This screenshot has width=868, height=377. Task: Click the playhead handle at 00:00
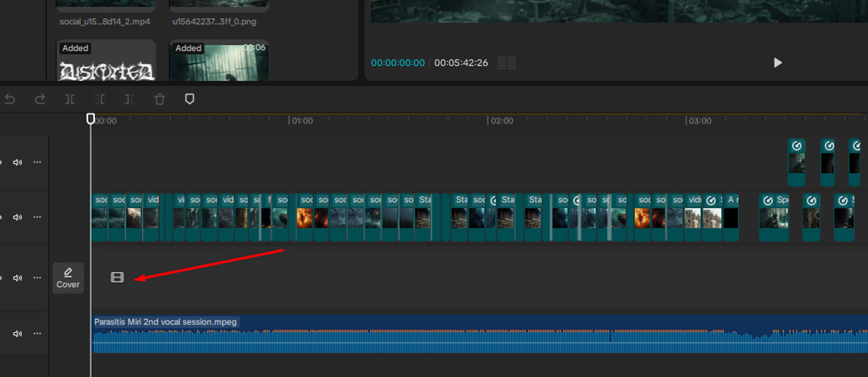coord(91,119)
